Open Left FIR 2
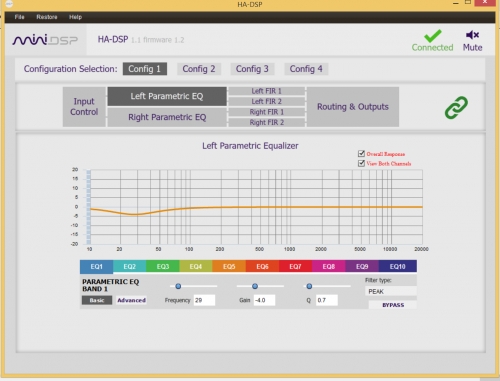 point(266,101)
